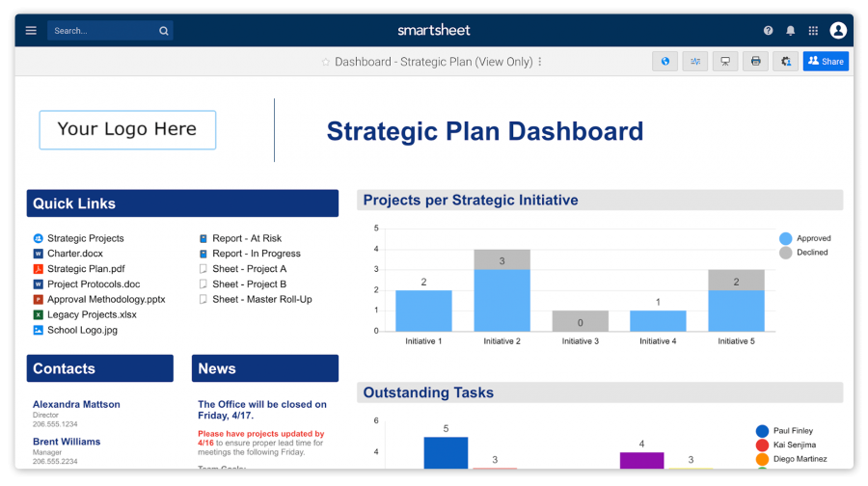This screenshot has height=486, width=868.
Task: Click the Help question mark icon
Action: click(x=768, y=31)
